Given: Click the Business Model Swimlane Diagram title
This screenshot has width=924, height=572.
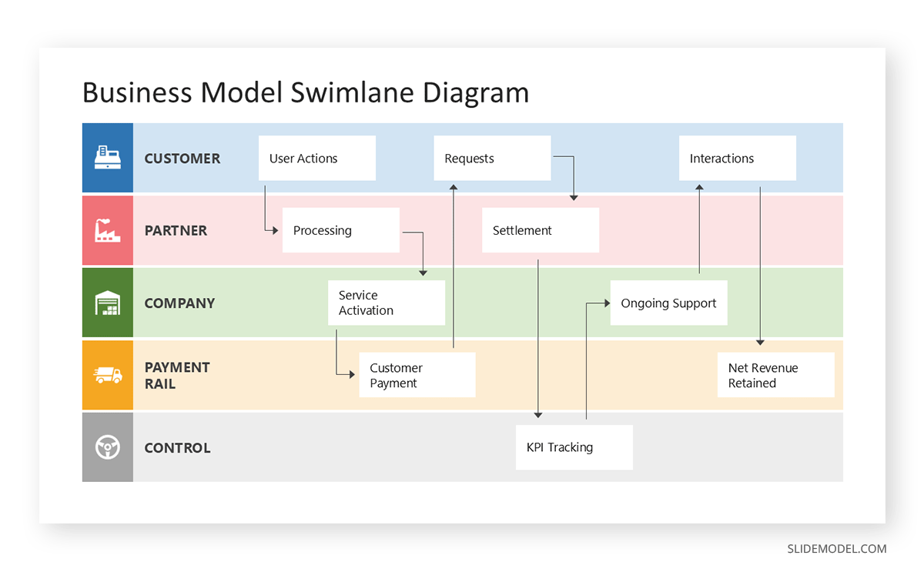Looking at the screenshot, I should coord(306,92).
